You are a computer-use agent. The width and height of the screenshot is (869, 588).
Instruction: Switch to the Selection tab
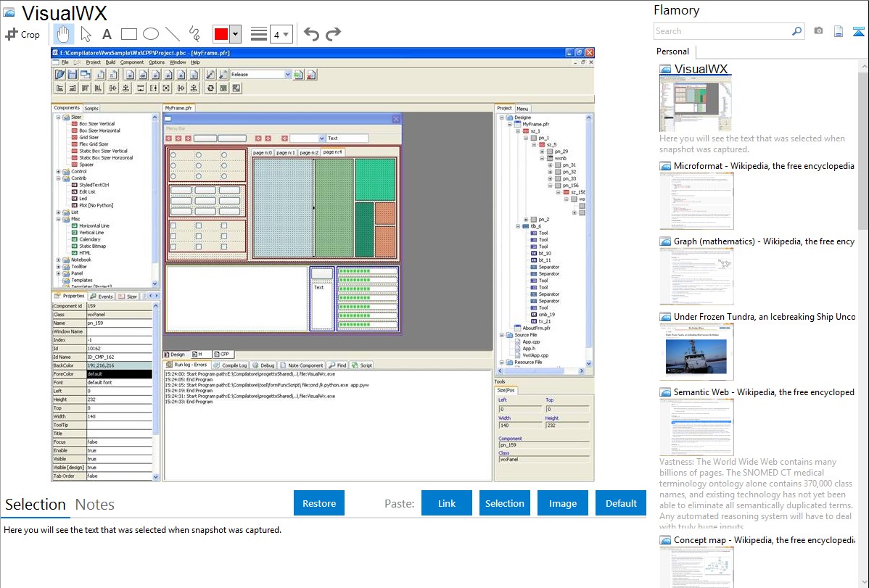coord(36,505)
